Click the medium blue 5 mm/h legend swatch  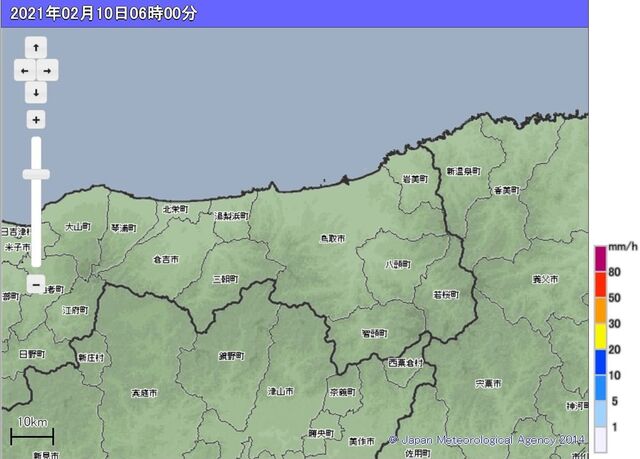point(600,388)
